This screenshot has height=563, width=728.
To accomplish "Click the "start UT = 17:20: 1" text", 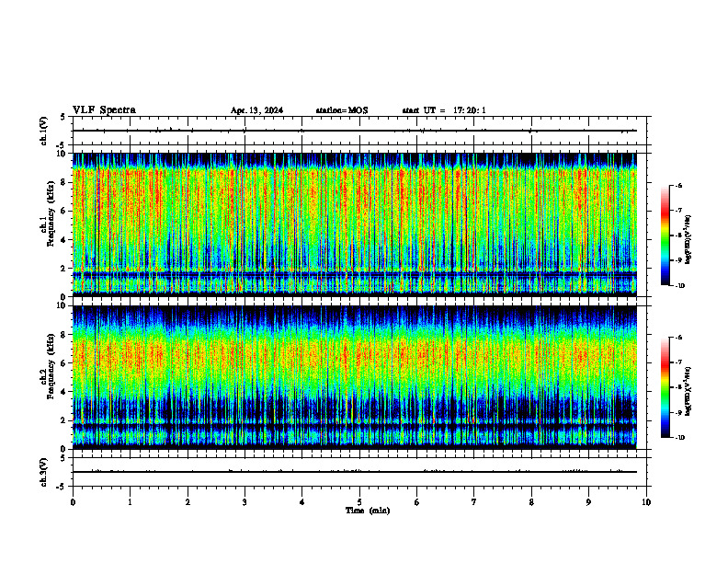I will pyautogui.click(x=444, y=110).
